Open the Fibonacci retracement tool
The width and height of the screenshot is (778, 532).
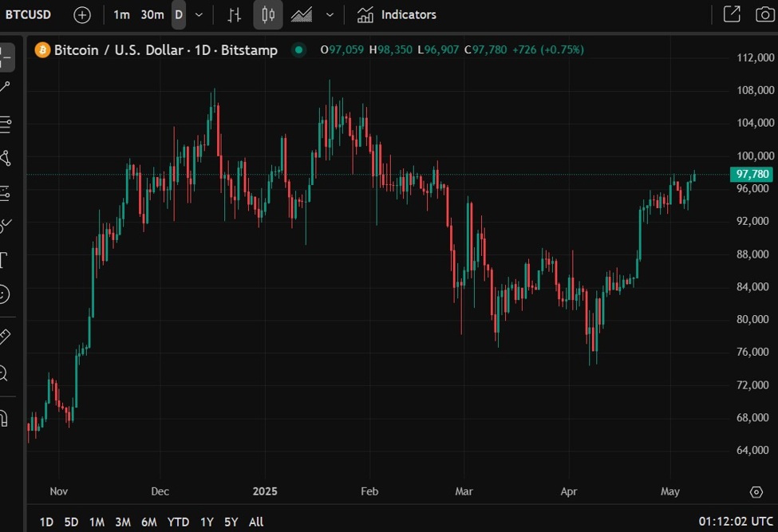tap(5, 123)
